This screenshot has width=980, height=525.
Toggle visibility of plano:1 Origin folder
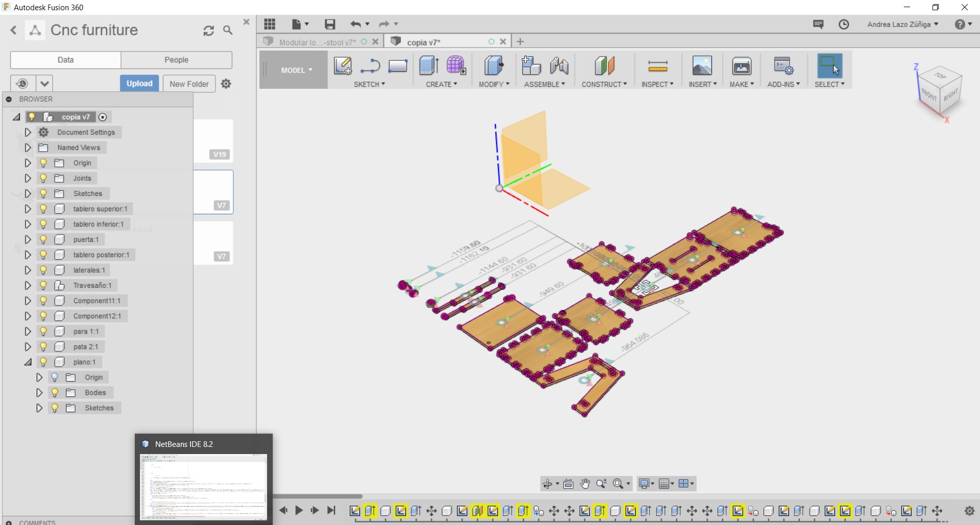click(x=55, y=377)
